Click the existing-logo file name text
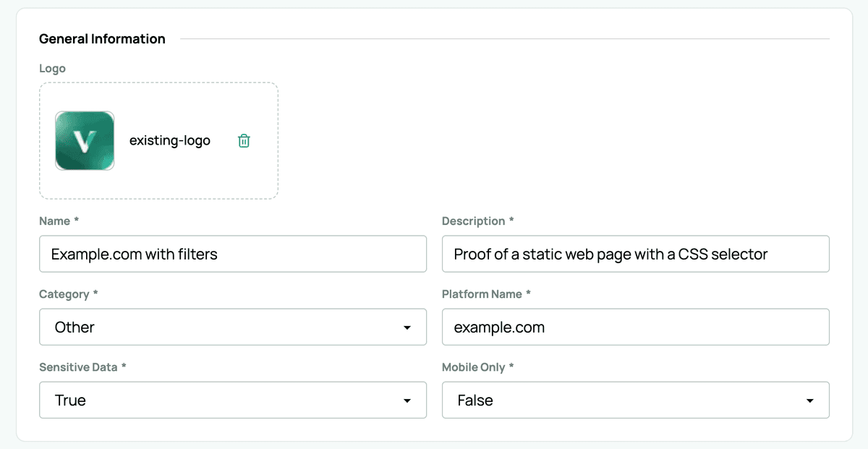Screen dimensions: 868x449 [x=169, y=141]
